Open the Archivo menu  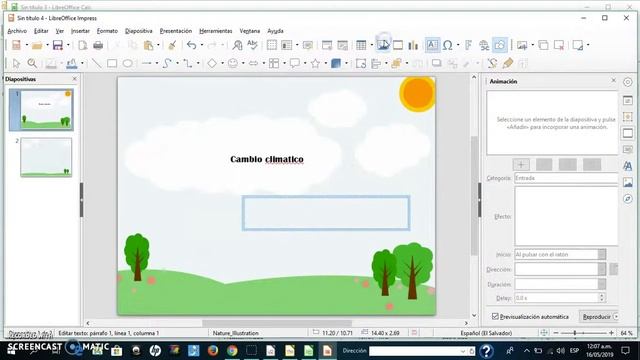pos(17,31)
